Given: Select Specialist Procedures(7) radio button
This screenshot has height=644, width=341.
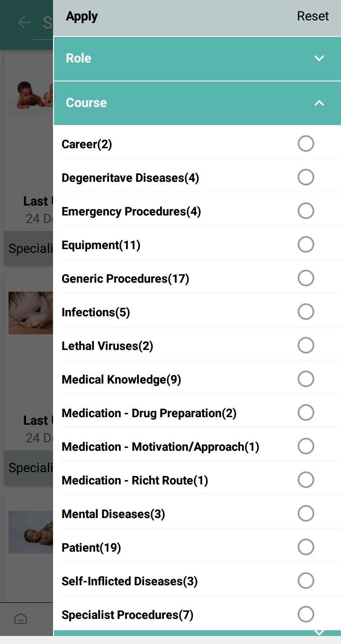Looking at the screenshot, I should 306,614.
